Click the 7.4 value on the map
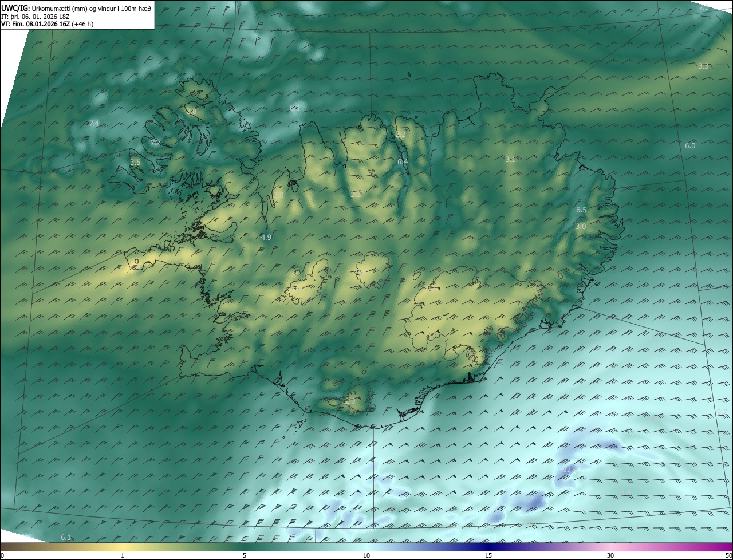The height and width of the screenshot is (560, 733). 94,124
